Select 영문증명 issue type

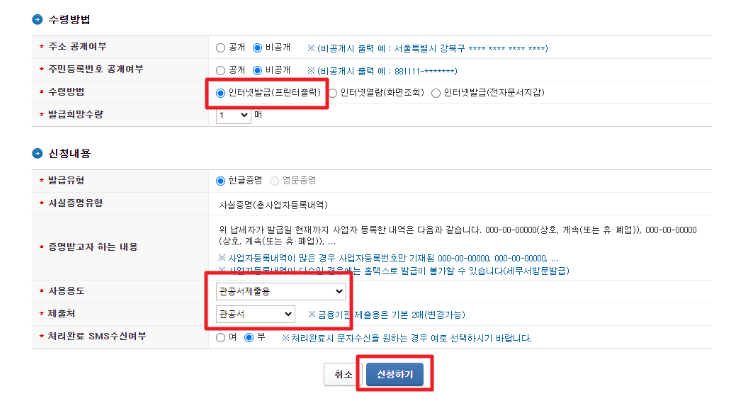(x=274, y=181)
